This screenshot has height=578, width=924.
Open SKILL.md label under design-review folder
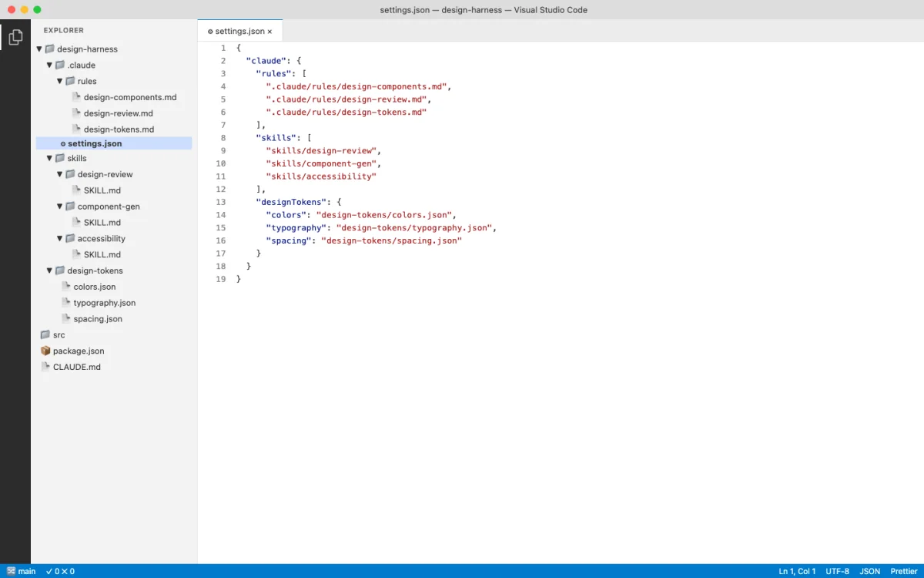click(102, 190)
